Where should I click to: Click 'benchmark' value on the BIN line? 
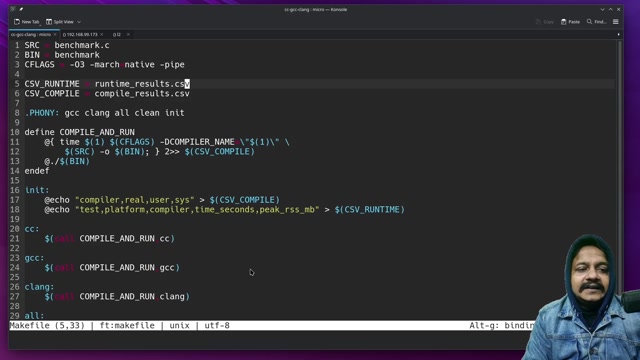click(77, 55)
